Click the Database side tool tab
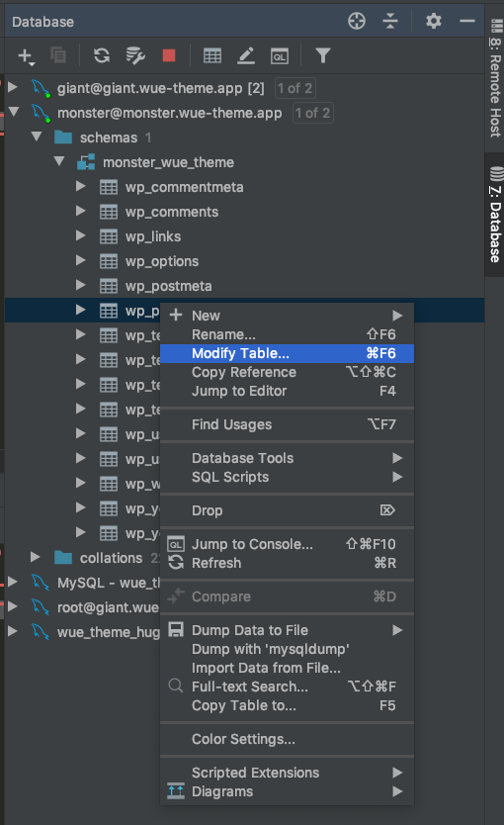504x825 pixels. 495,214
